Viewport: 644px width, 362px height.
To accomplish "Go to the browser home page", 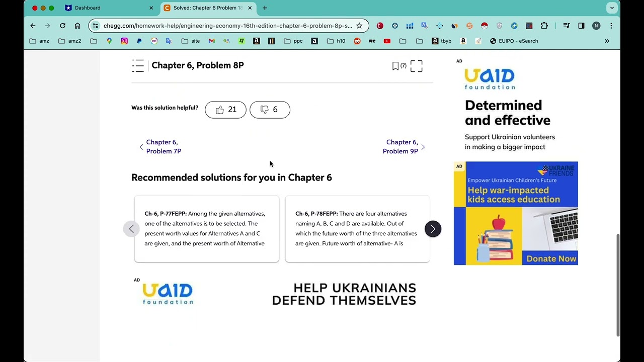I will pos(77,26).
